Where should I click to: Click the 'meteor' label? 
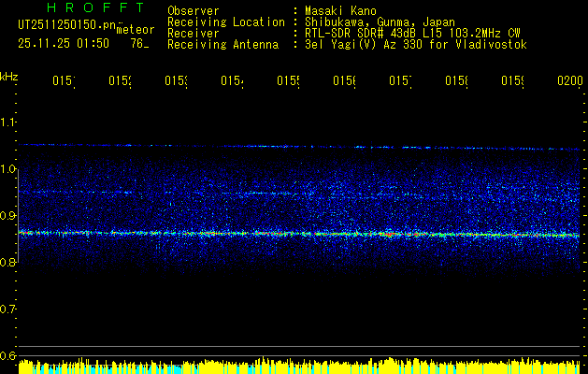(136, 30)
